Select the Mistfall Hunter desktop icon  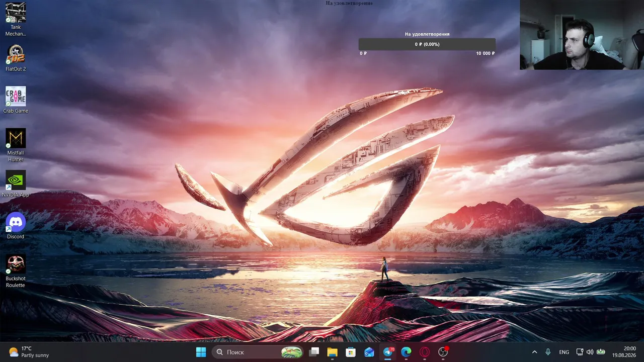click(x=16, y=145)
